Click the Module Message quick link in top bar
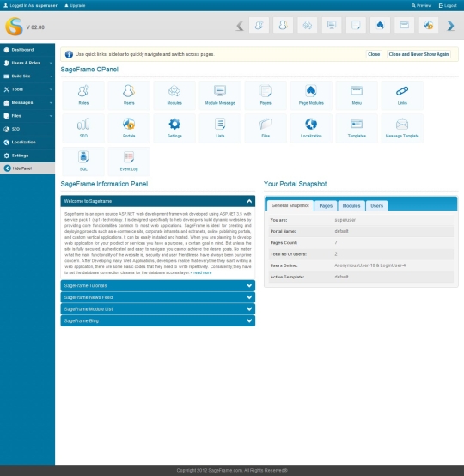This screenshot has height=476, width=464. tap(332, 25)
